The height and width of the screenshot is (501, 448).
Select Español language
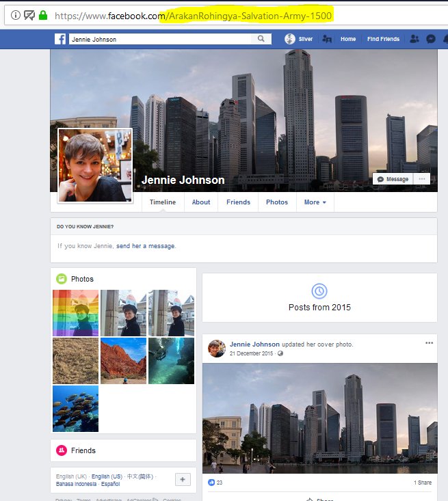pos(110,484)
